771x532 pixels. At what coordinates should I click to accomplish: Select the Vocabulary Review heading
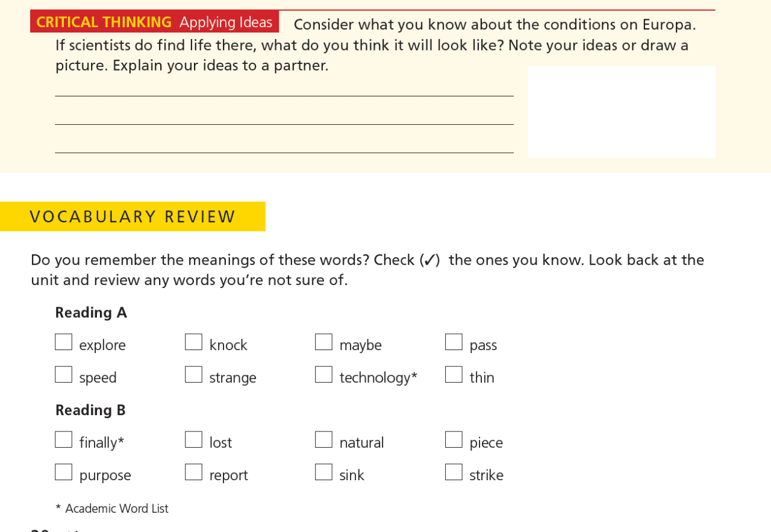click(133, 216)
